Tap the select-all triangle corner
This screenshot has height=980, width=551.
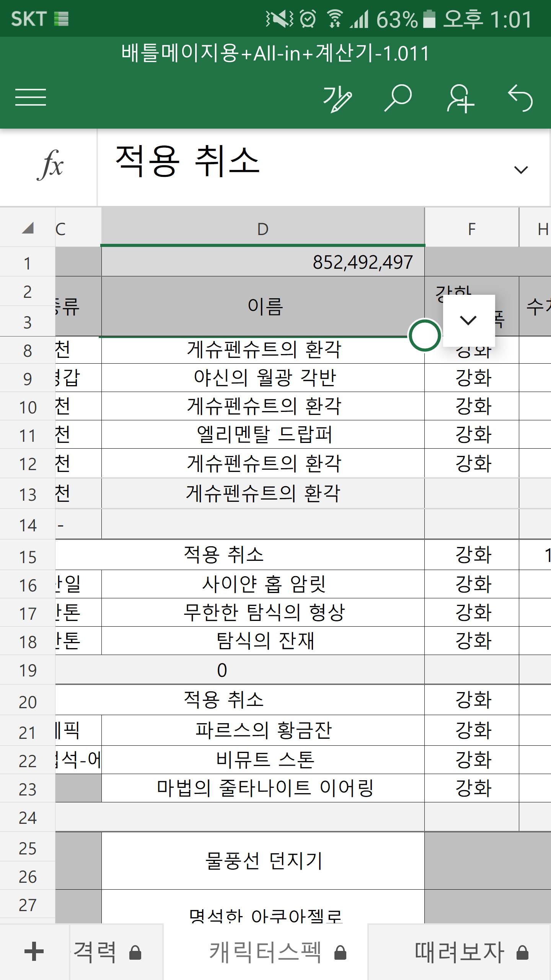[x=28, y=228]
